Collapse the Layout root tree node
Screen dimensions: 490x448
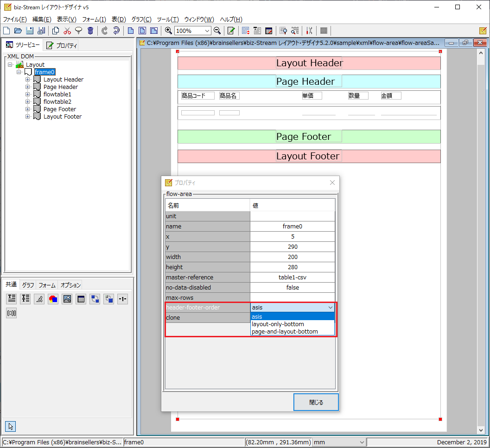point(10,65)
